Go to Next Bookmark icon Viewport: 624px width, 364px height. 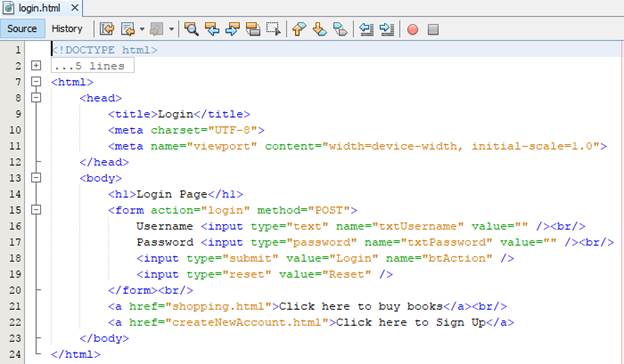(x=320, y=29)
